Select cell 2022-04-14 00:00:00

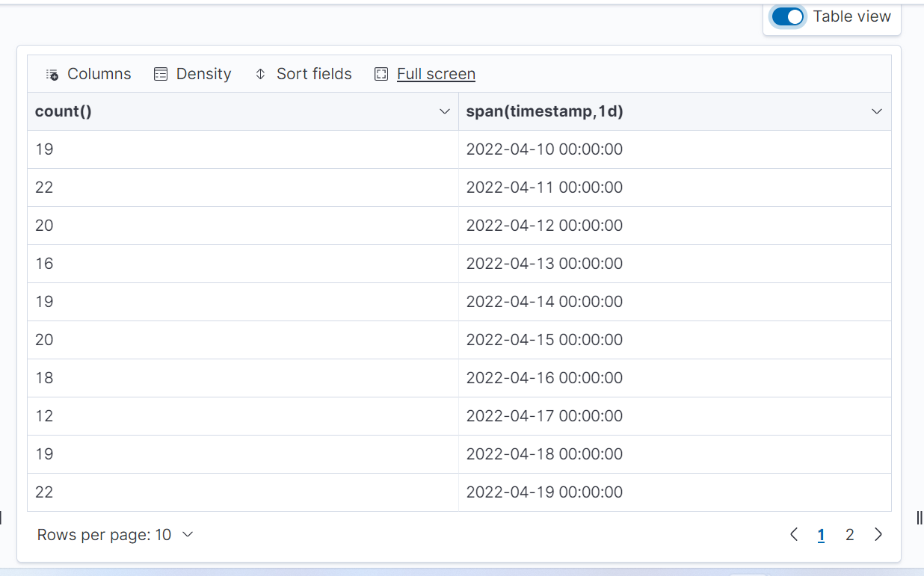pyautogui.click(x=674, y=302)
